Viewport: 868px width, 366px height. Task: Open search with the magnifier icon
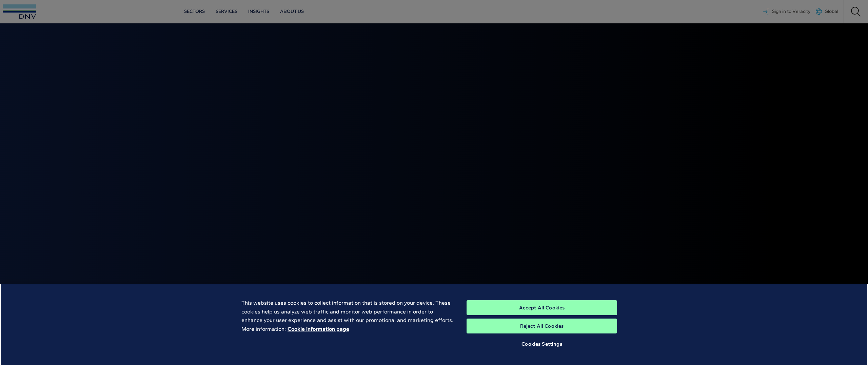[855, 12]
